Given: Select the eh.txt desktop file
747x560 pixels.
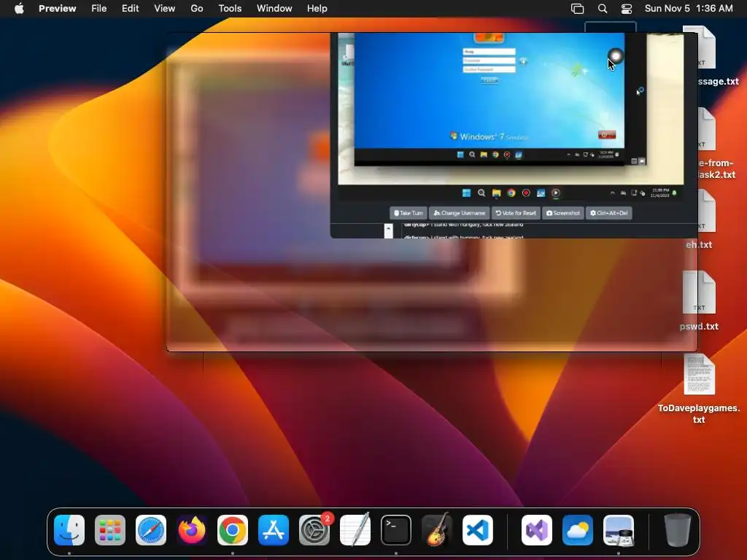Looking at the screenshot, I should pos(699,219).
